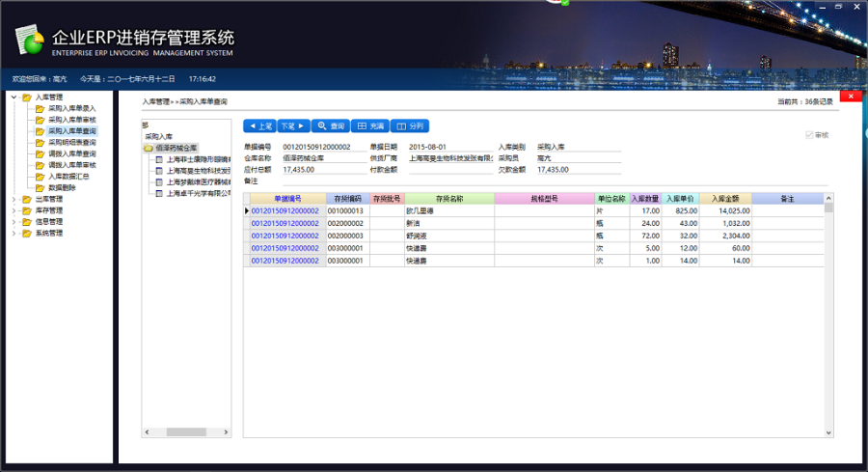Open 采购入库单查询 in the navigation tree
868x472 pixels.
point(72,131)
